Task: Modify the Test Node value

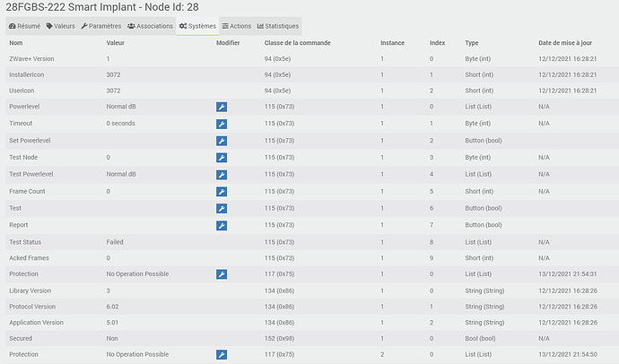Action: pyautogui.click(x=222, y=158)
